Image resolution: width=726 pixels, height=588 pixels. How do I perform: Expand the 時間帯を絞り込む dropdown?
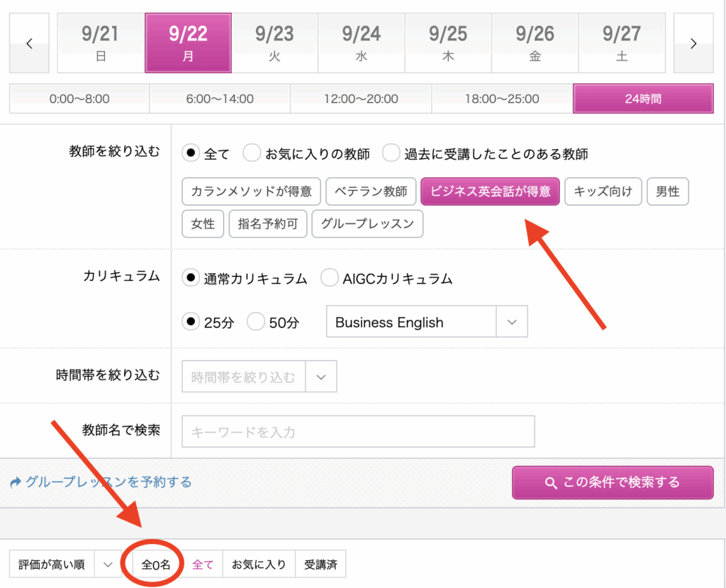[x=259, y=377]
